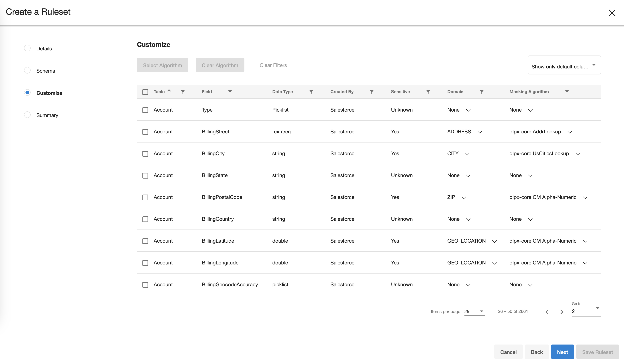Open the Data Type column filter
Viewport: 624px width, 364px height.
[x=311, y=92]
